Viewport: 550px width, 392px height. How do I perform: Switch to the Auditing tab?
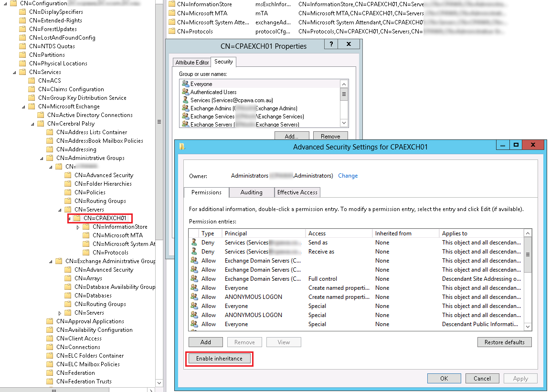[252, 192]
